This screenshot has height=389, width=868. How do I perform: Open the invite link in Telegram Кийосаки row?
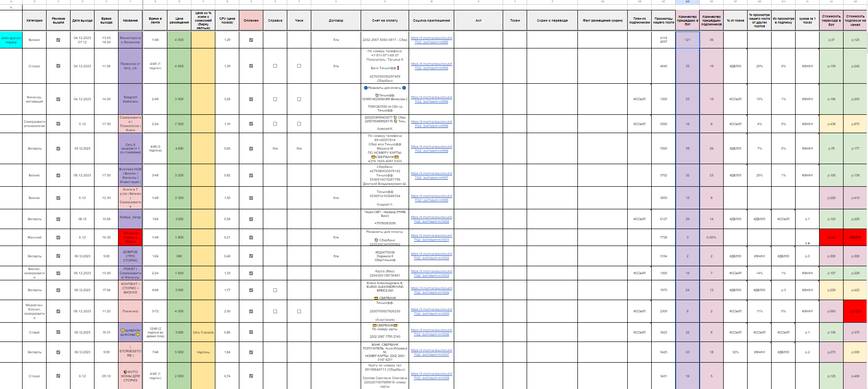coord(432,99)
